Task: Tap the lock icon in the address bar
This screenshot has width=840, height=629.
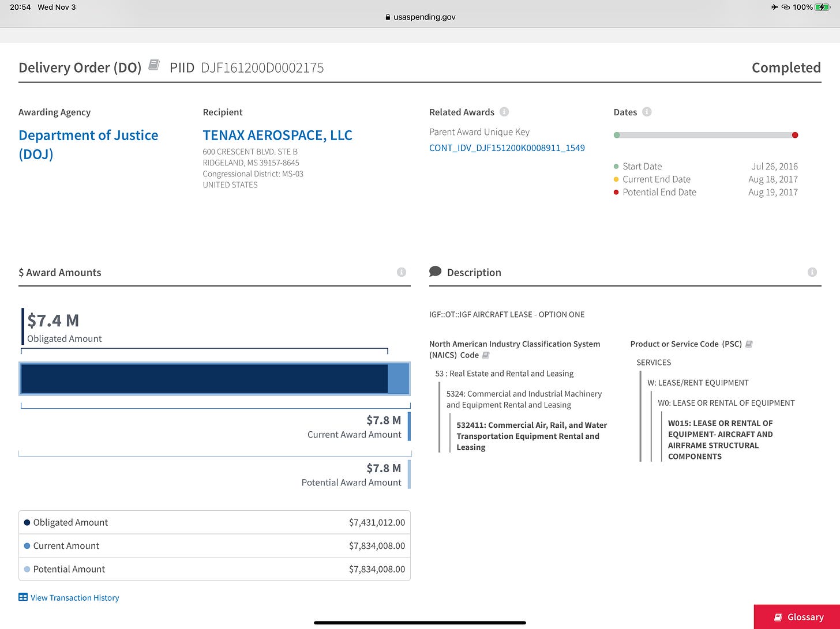Action: coord(388,17)
